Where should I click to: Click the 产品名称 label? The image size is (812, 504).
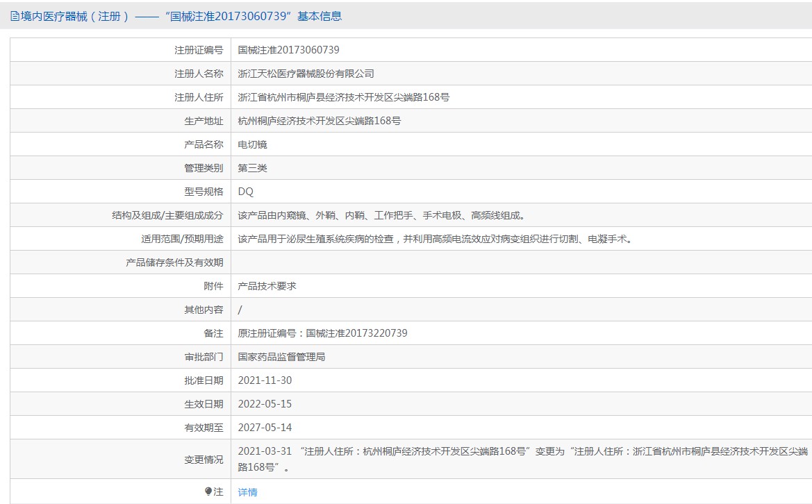(x=204, y=145)
